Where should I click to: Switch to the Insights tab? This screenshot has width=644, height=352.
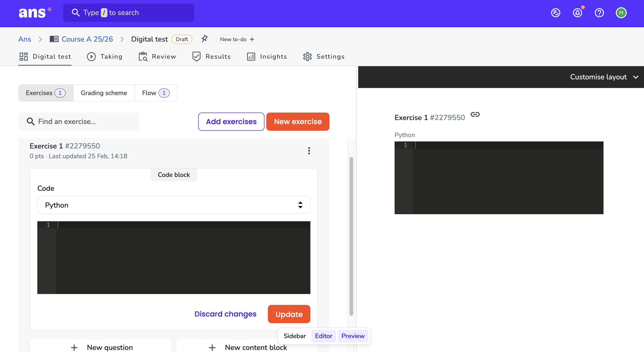pyautogui.click(x=266, y=57)
